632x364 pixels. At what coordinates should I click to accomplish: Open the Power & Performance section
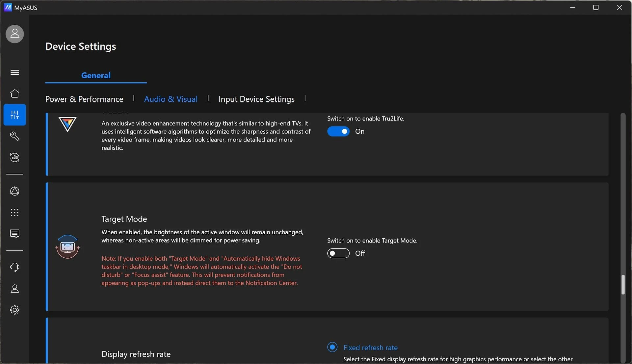tap(84, 99)
